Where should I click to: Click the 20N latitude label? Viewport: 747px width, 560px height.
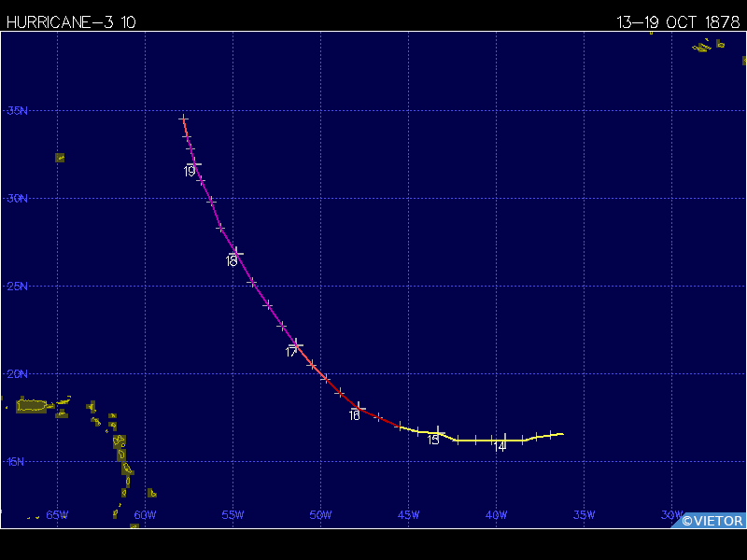tap(17, 374)
